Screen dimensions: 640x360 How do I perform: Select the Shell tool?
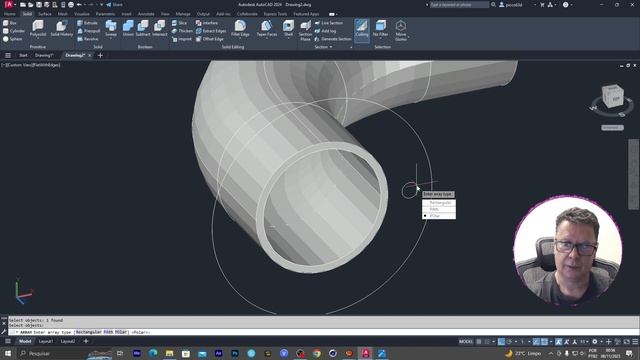288,29
